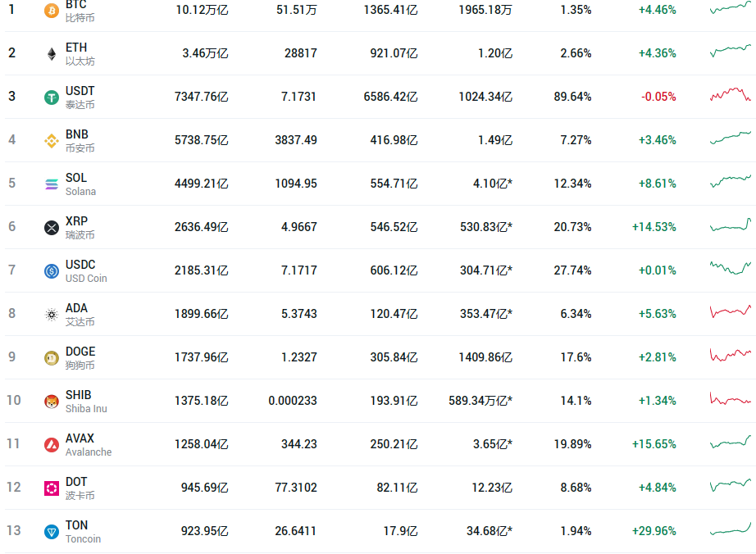Open the BTC 比特币 link

[x=80, y=10]
